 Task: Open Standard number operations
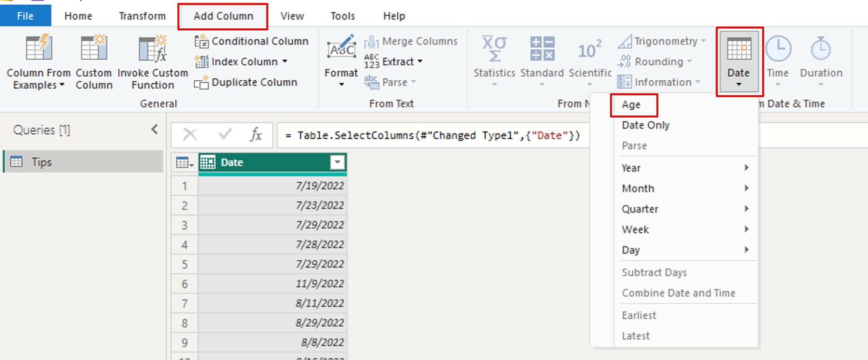click(x=542, y=61)
